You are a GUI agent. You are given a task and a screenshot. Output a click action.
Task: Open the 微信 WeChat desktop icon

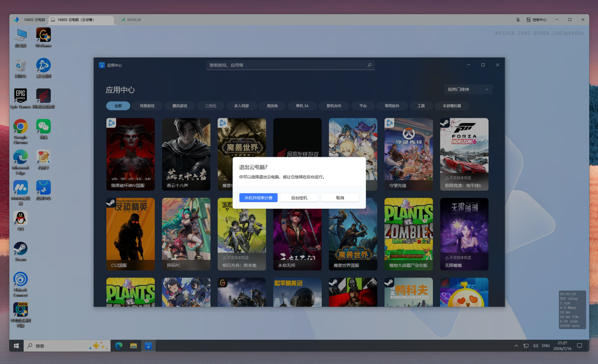click(43, 129)
